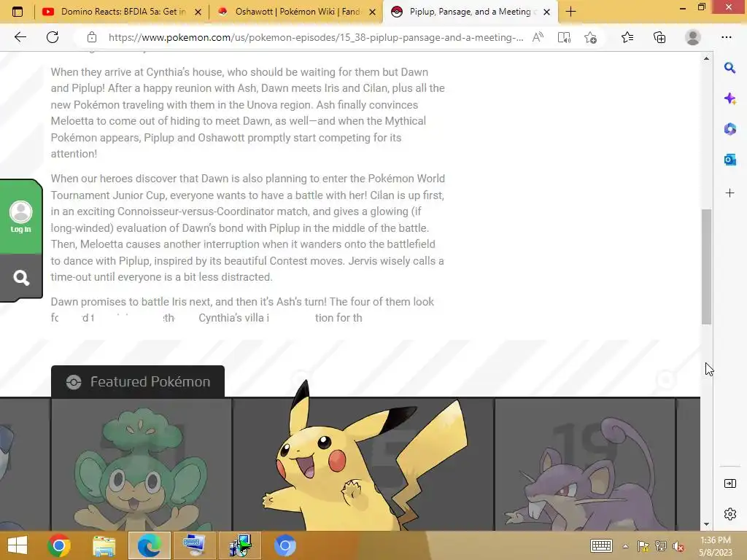The height and width of the screenshot is (560, 747).
Task: Activate Read aloud icon
Action: coord(538,37)
